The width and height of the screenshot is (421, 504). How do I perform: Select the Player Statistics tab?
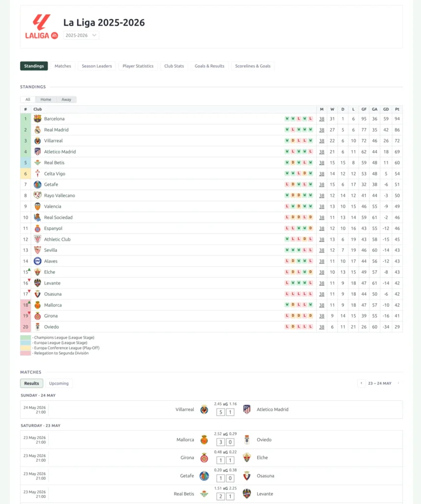tap(138, 66)
